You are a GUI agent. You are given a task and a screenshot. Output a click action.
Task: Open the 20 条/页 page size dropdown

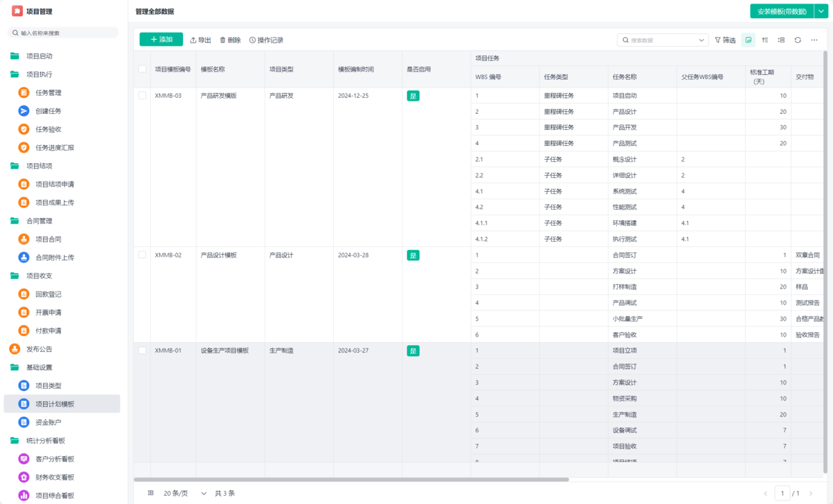tap(185, 493)
